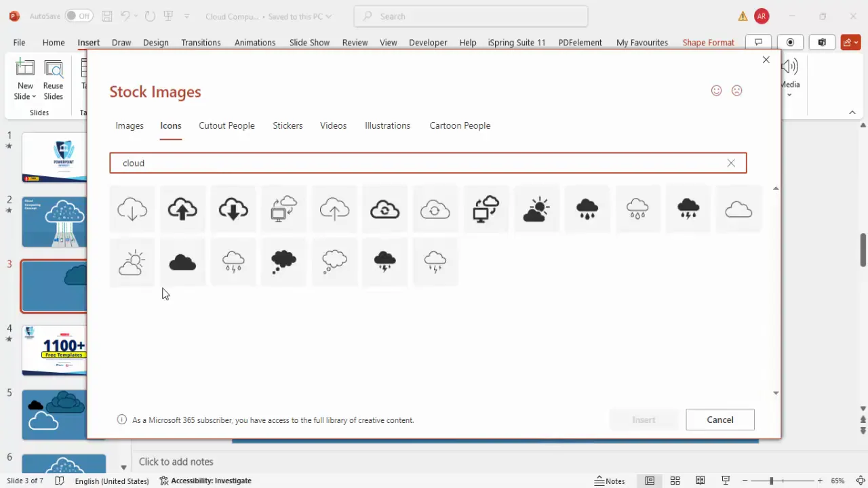Open the Undo history dropdown arrow
This screenshot has width=868, height=488.
[x=136, y=16]
